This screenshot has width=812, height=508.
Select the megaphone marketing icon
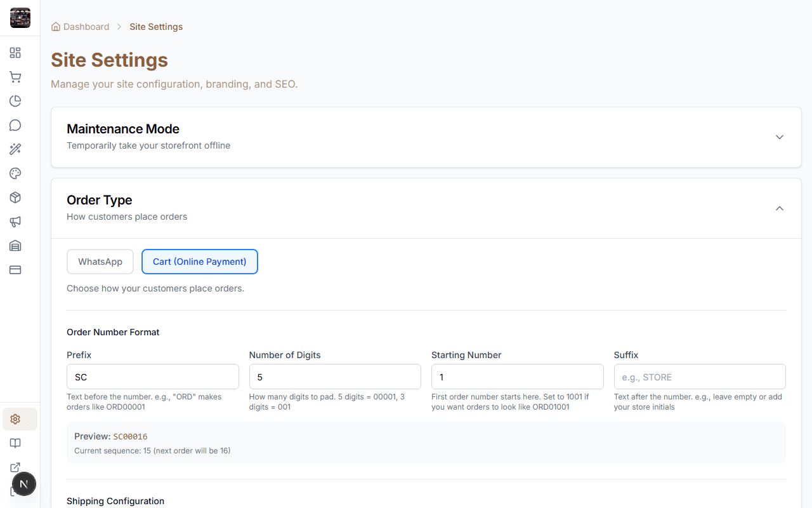(x=15, y=222)
